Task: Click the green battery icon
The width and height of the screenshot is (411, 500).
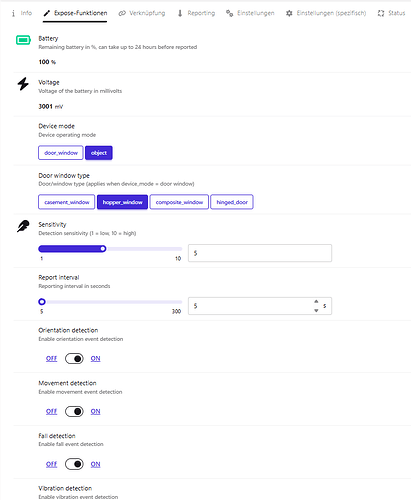Action: pyautogui.click(x=23, y=40)
